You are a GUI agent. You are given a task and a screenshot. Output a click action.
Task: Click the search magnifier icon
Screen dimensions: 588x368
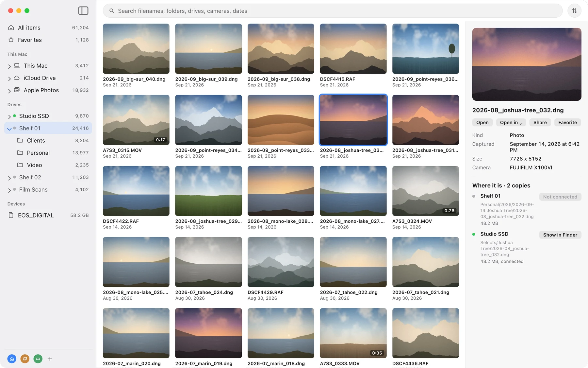pos(112,11)
